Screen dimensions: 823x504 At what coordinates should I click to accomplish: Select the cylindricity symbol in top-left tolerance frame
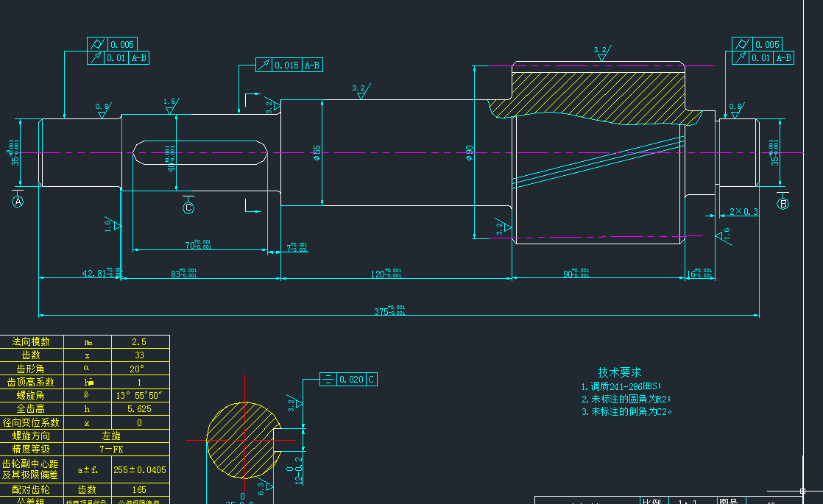pyautogui.click(x=97, y=45)
